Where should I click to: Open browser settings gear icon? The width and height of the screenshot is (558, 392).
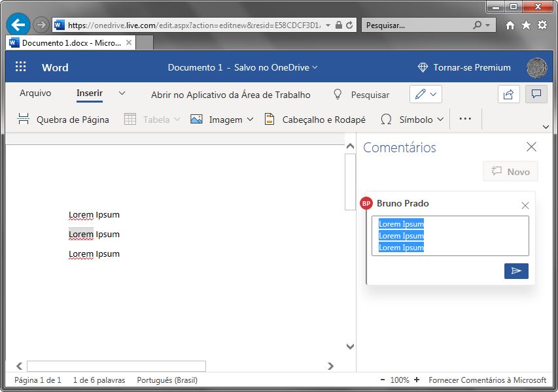[542, 25]
